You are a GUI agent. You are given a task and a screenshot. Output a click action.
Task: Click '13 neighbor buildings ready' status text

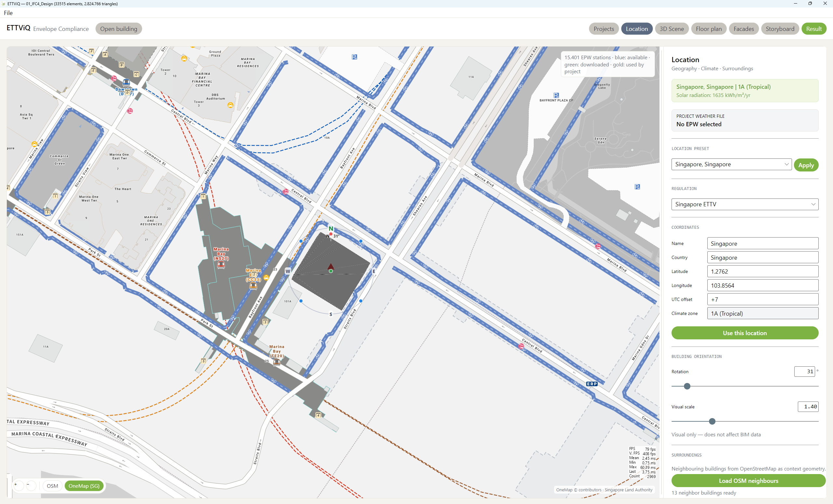(703, 493)
